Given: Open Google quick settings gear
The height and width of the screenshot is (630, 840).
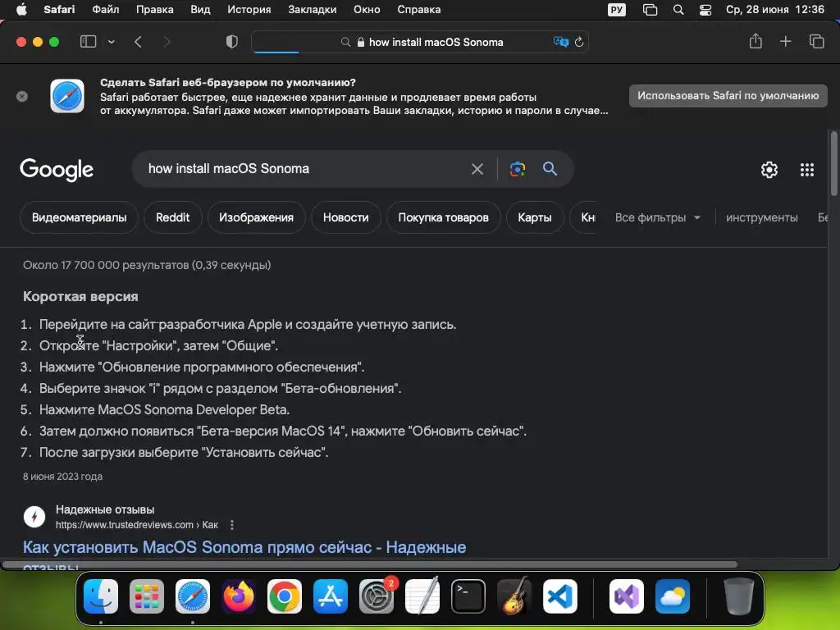Looking at the screenshot, I should point(769,170).
